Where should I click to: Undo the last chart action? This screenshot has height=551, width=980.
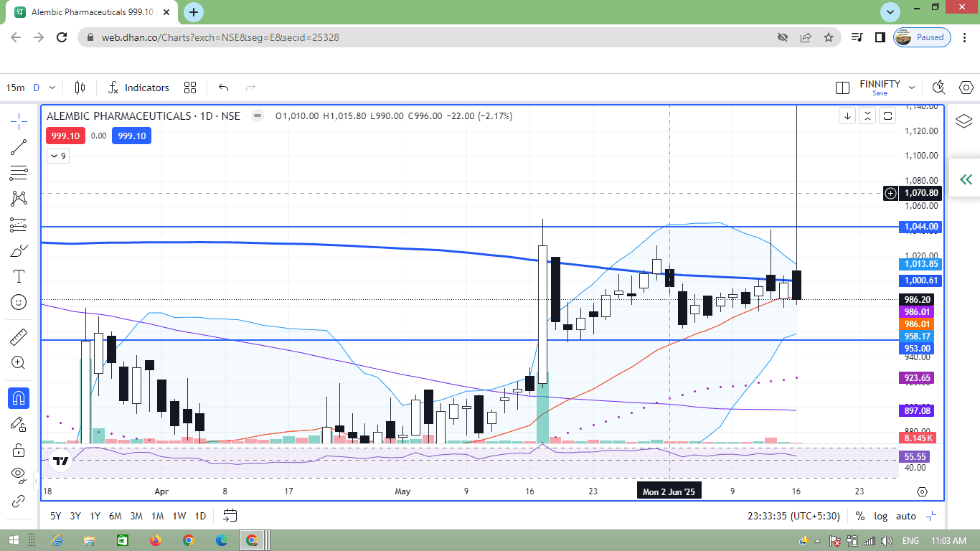[223, 88]
